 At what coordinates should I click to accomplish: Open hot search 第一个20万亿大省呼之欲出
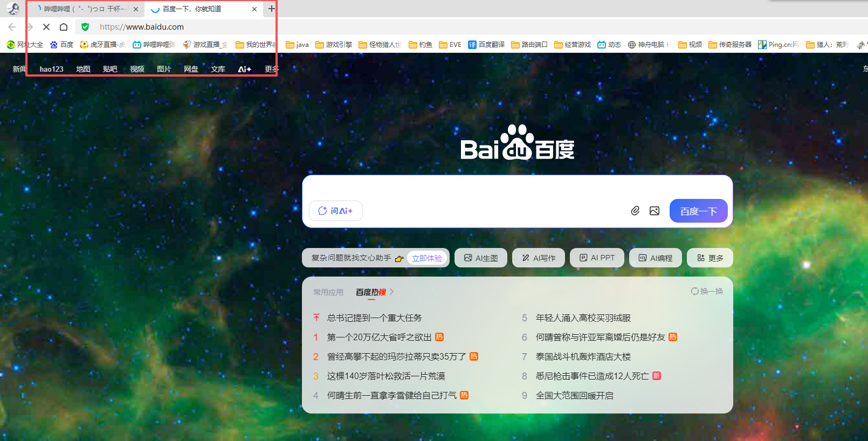[x=379, y=337]
